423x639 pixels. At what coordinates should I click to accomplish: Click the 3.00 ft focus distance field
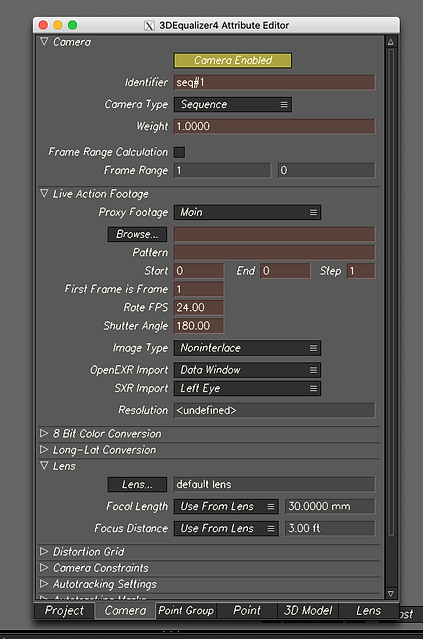tap(330, 529)
